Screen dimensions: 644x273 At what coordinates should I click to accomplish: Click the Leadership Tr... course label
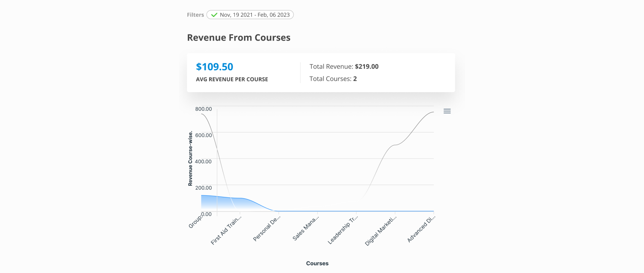[343, 230]
